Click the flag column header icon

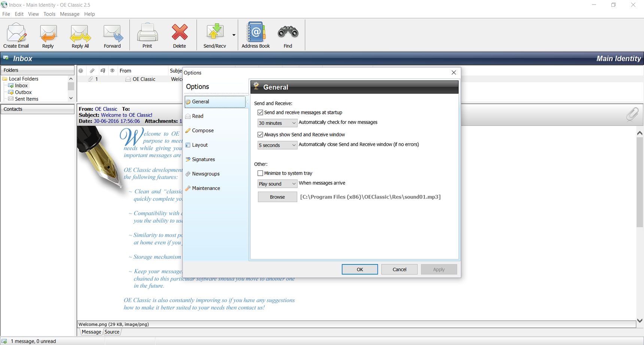tap(103, 70)
